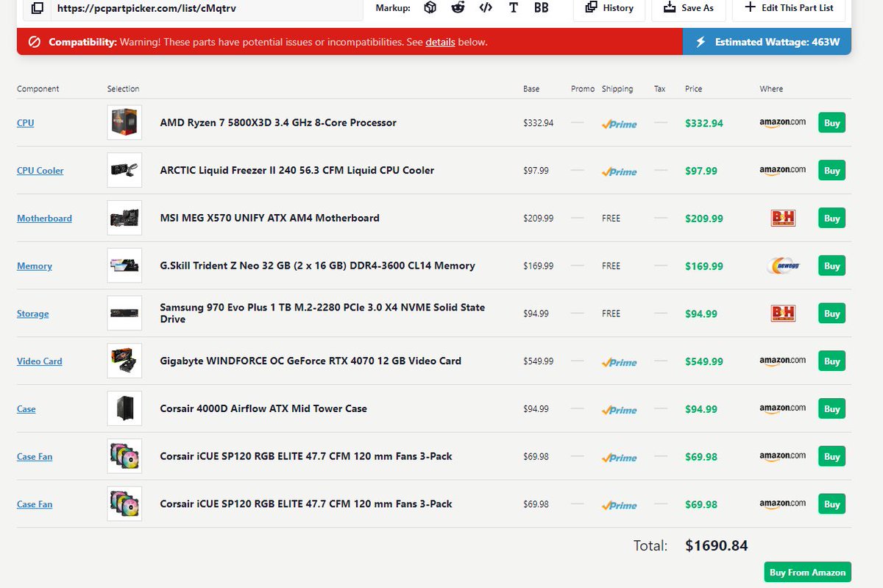883x588 pixels.
Task: Click the total $1690.84 amount
Action: (x=716, y=545)
